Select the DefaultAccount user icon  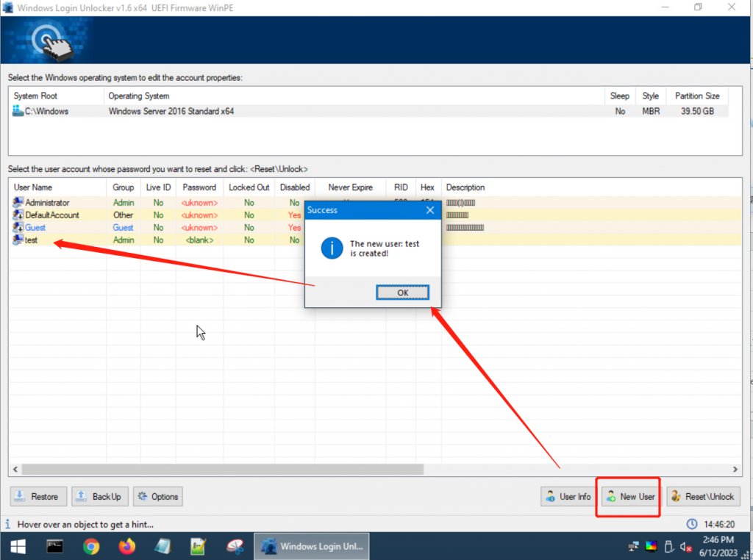coord(18,215)
